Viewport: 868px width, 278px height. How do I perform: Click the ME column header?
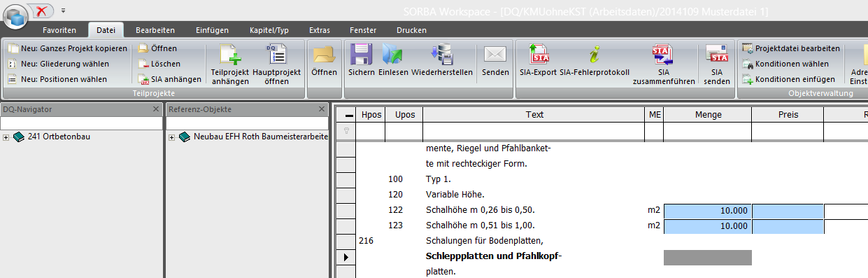pyautogui.click(x=654, y=115)
